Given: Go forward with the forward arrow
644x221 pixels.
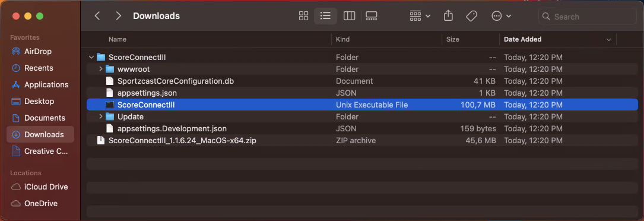Looking at the screenshot, I should tap(119, 16).
